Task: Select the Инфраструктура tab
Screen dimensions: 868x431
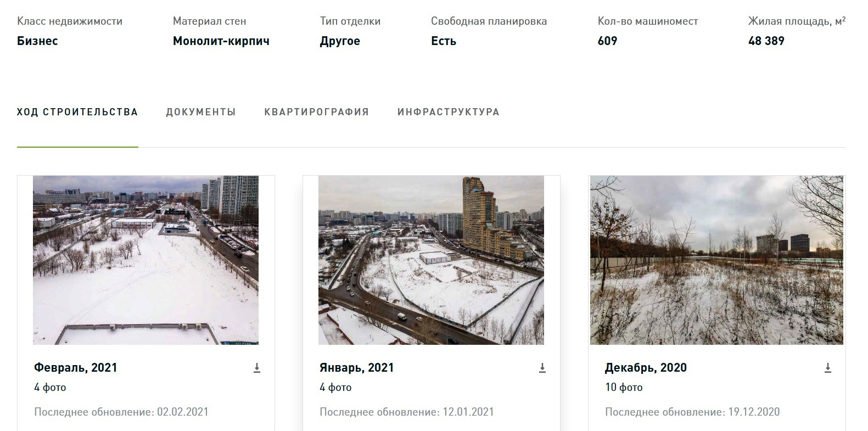Action: point(449,112)
